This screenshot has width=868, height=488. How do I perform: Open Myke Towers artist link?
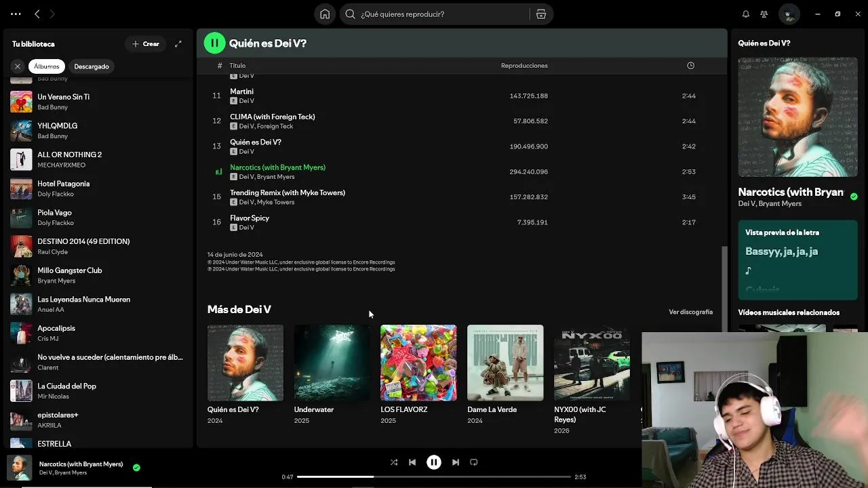point(275,202)
